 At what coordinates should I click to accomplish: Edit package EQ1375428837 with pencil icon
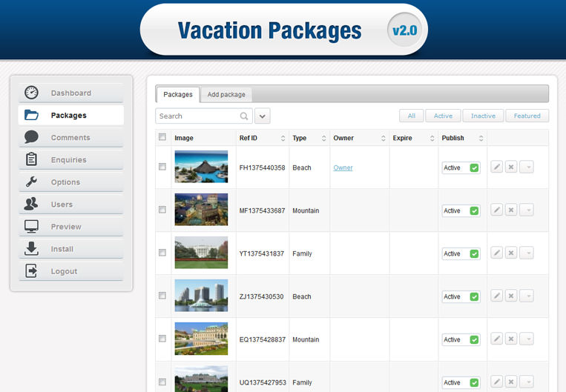[x=497, y=339]
